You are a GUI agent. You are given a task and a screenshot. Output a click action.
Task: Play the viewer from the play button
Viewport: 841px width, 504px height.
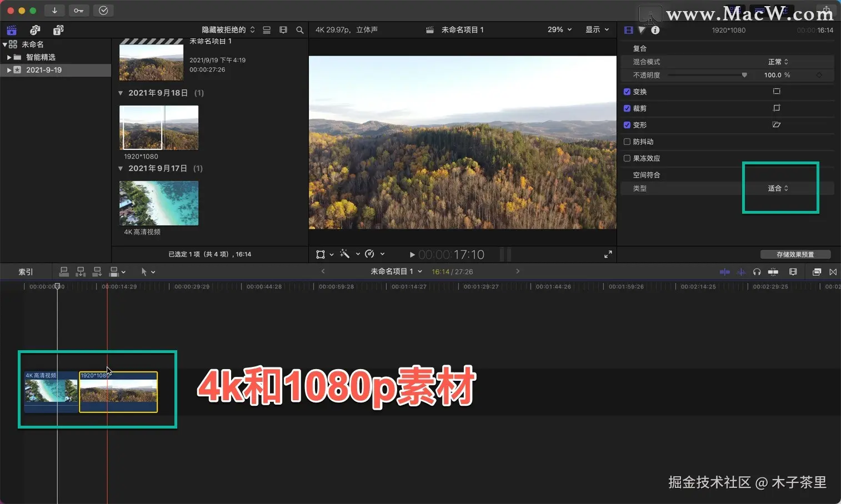412,255
